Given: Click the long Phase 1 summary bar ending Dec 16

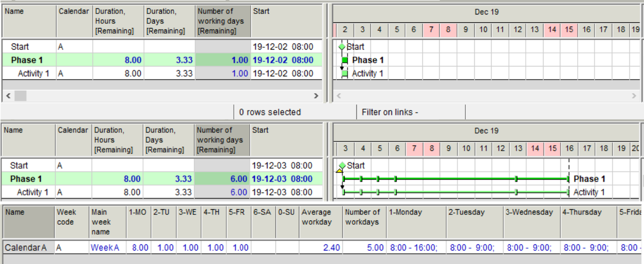Looking at the screenshot, I should (455, 179).
